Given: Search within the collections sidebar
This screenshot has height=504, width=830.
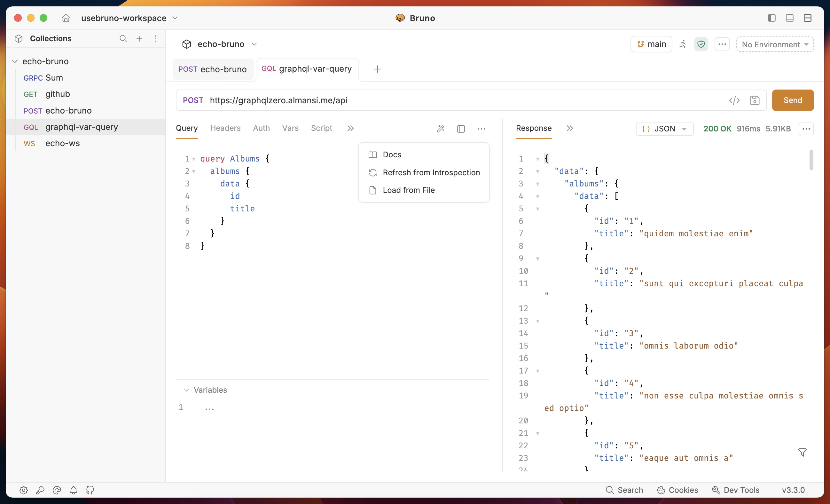Looking at the screenshot, I should (x=123, y=39).
